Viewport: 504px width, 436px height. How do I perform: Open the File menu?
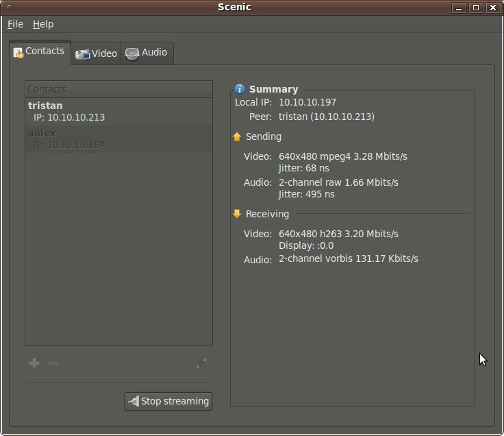point(15,24)
